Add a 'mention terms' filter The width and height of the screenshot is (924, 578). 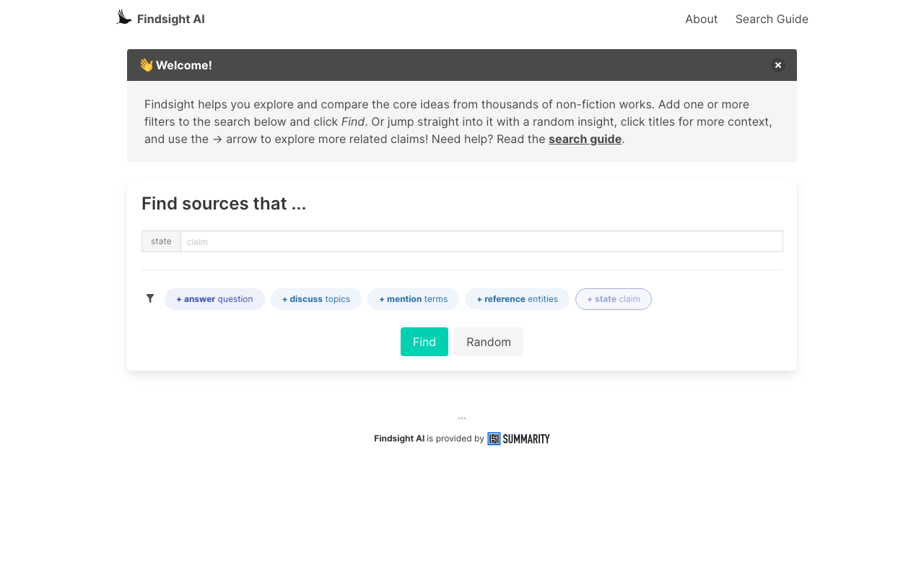point(413,299)
